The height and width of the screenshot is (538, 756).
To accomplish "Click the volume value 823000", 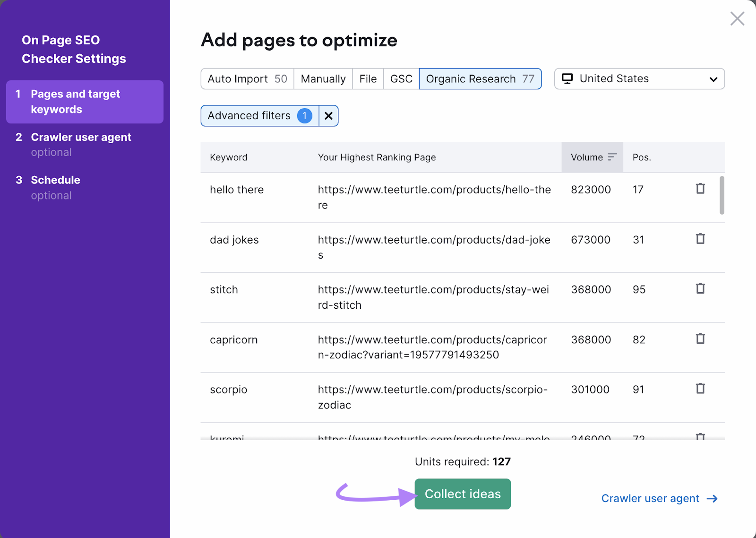I will (591, 190).
